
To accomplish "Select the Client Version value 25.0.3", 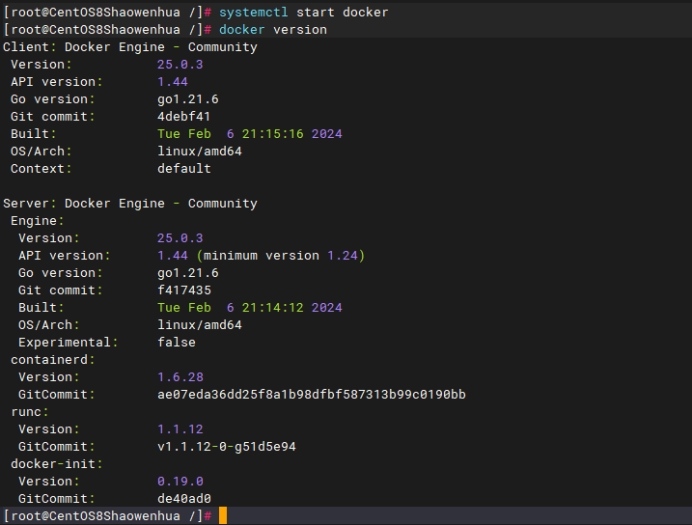I will pos(180,64).
